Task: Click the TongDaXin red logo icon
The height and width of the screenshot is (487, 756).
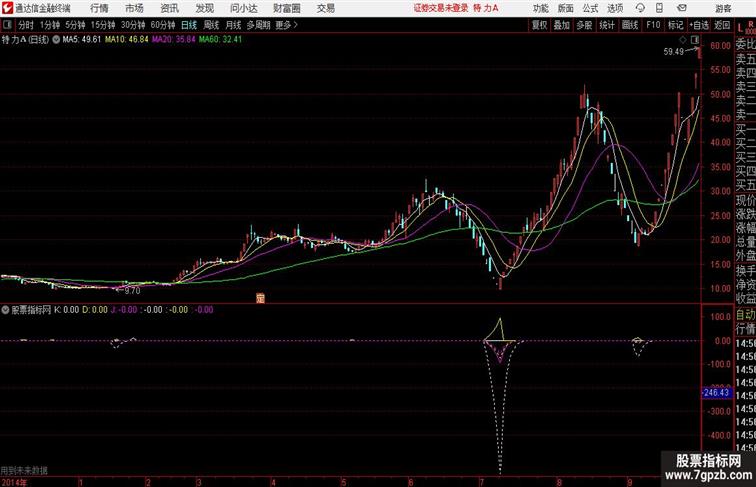Action: pos(7,8)
